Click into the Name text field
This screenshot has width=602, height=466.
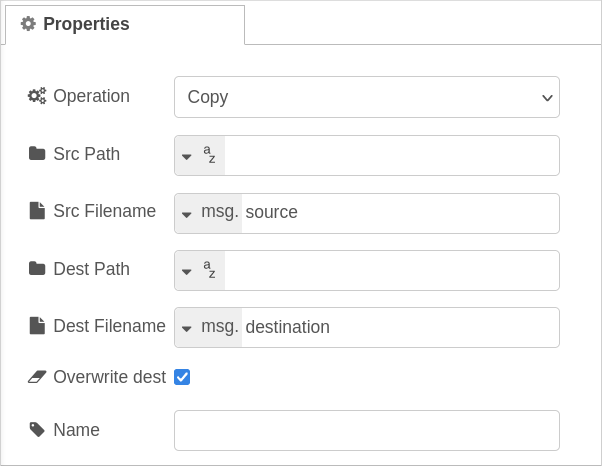point(367,430)
